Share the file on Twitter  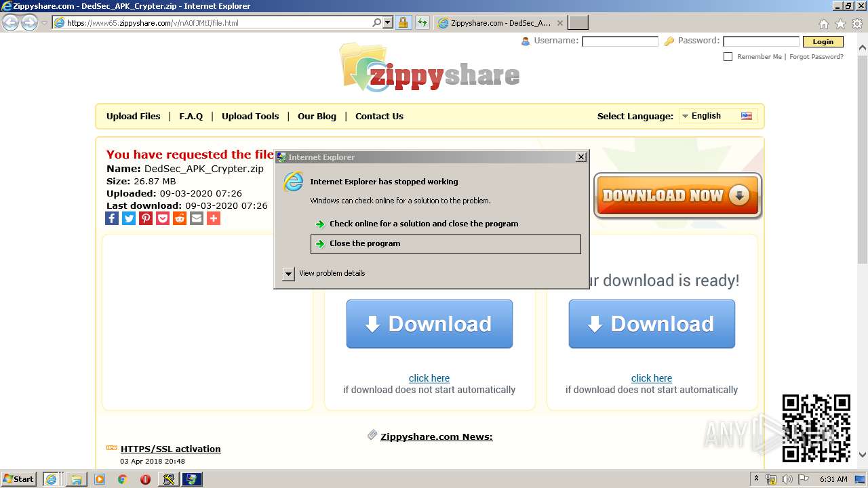(129, 218)
